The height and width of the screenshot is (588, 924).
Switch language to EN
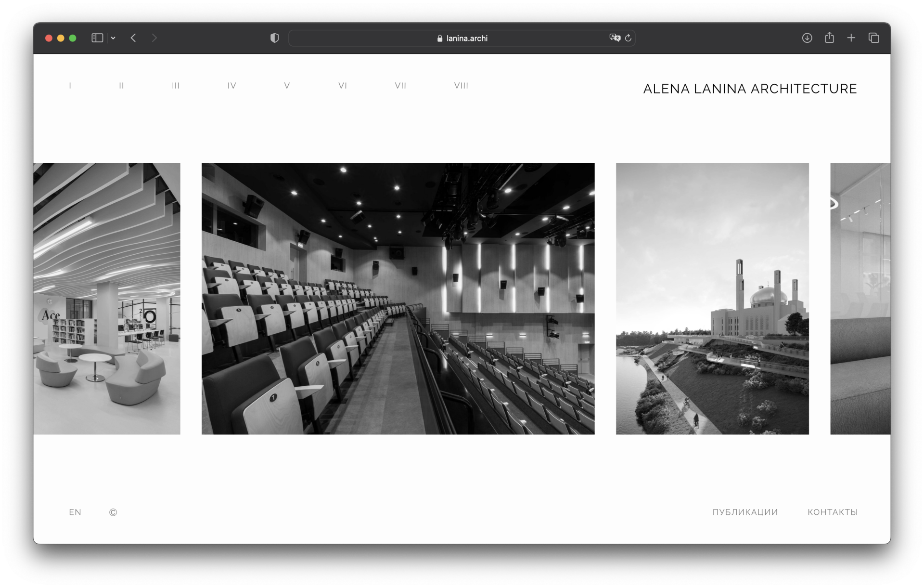(x=75, y=512)
